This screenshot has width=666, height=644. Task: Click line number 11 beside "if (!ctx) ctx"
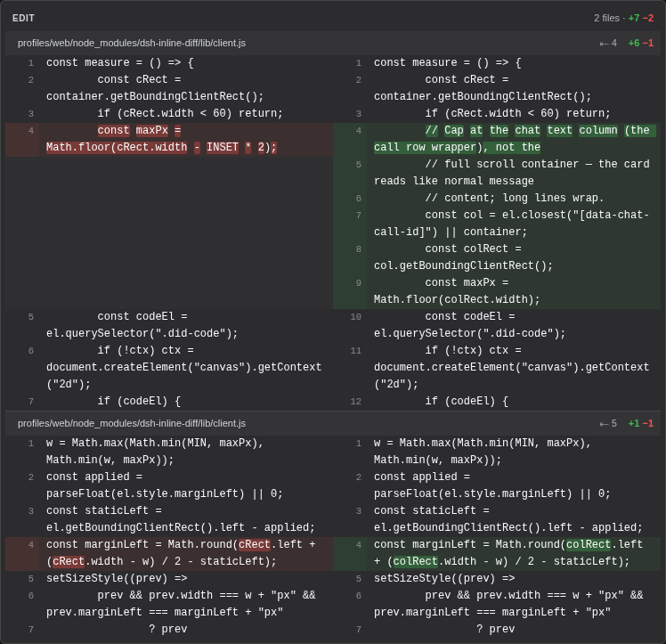click(356, 351)
